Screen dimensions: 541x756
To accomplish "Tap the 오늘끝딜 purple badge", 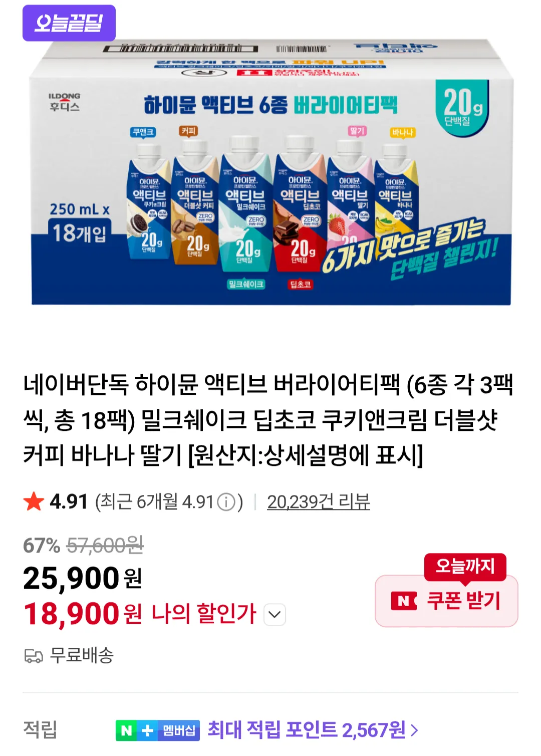I will [69, 23].
